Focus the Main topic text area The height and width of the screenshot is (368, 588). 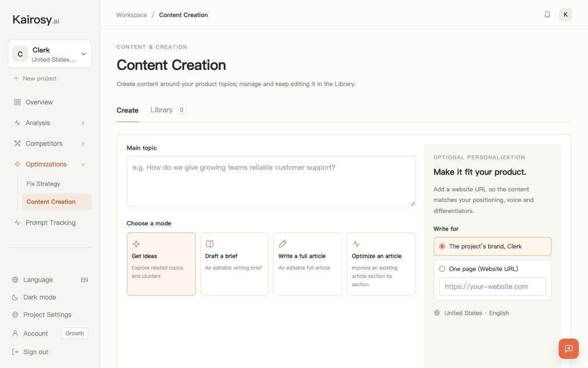pyautogui.click(x=271, y=181)
